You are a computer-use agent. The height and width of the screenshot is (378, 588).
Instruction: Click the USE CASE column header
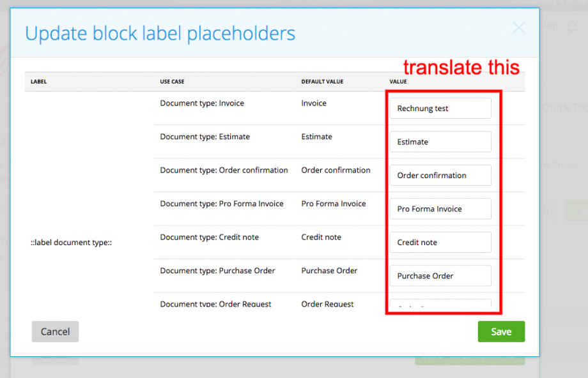click(x=172, y=81)
